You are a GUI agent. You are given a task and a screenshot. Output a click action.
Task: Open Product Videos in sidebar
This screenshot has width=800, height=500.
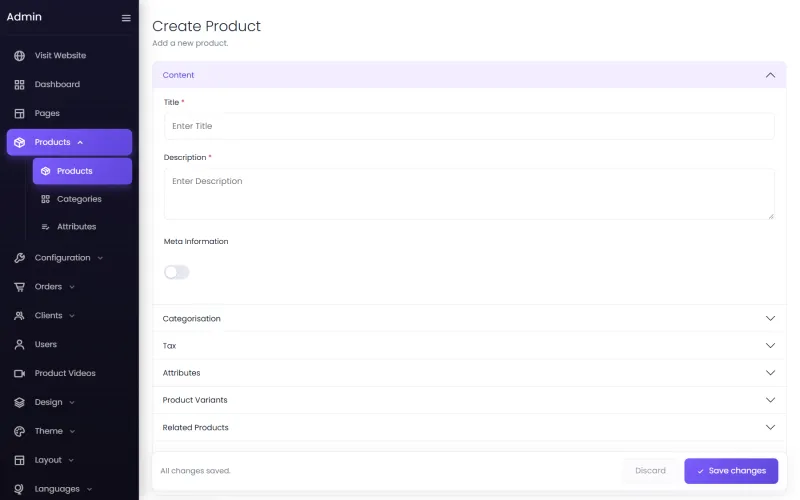coord(65,373)
